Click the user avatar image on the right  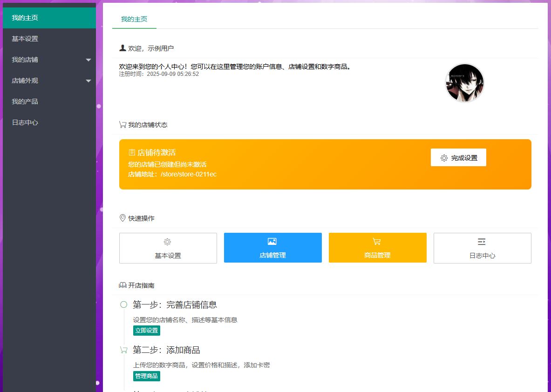pos(464,82)
